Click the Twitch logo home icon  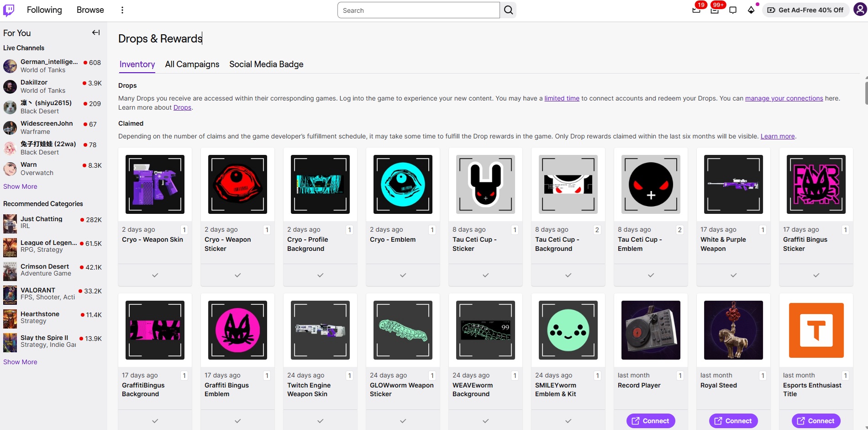(x=9, y=10)
